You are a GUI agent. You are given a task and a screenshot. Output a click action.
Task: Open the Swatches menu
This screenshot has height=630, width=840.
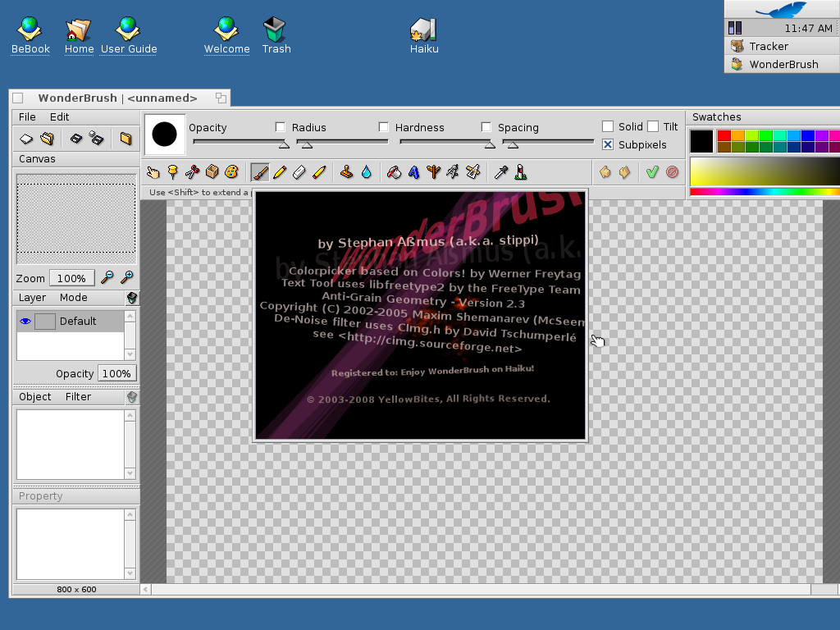tap(716, 116)
